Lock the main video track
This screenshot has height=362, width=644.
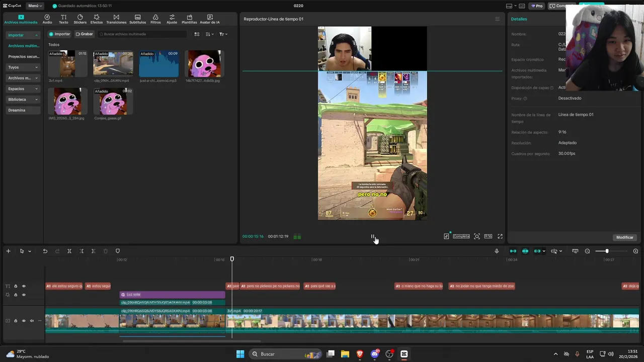pyautogui.click(x=16, y=321)
